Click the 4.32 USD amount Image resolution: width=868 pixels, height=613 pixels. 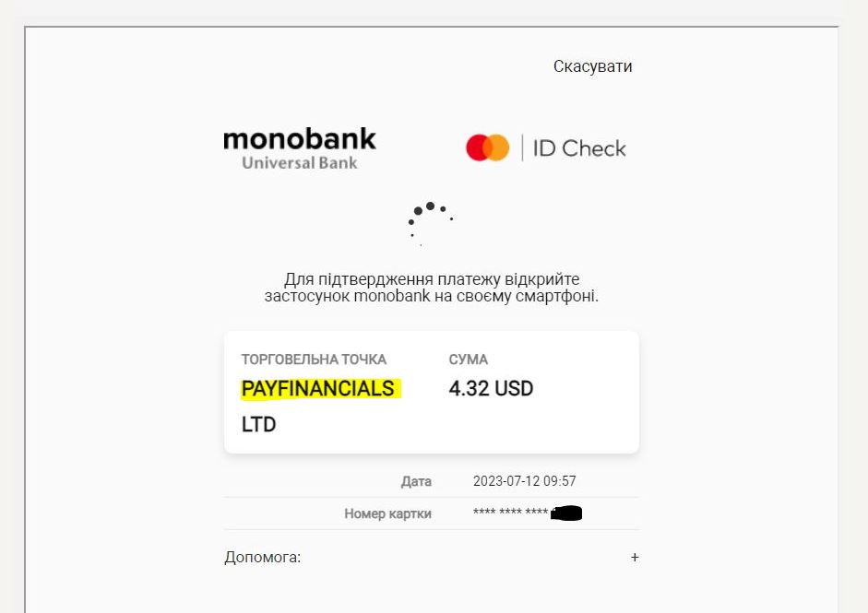[x=491, y=389]
